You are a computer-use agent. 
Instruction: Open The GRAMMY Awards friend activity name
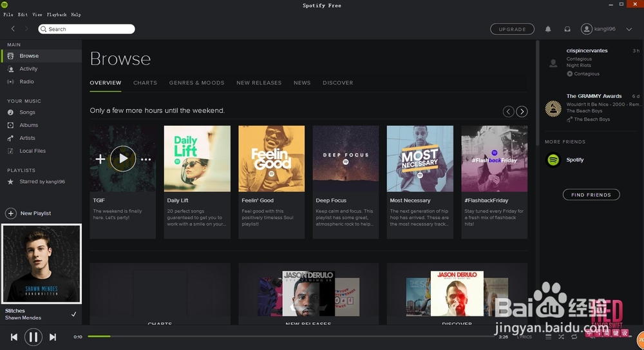(594, 96)
